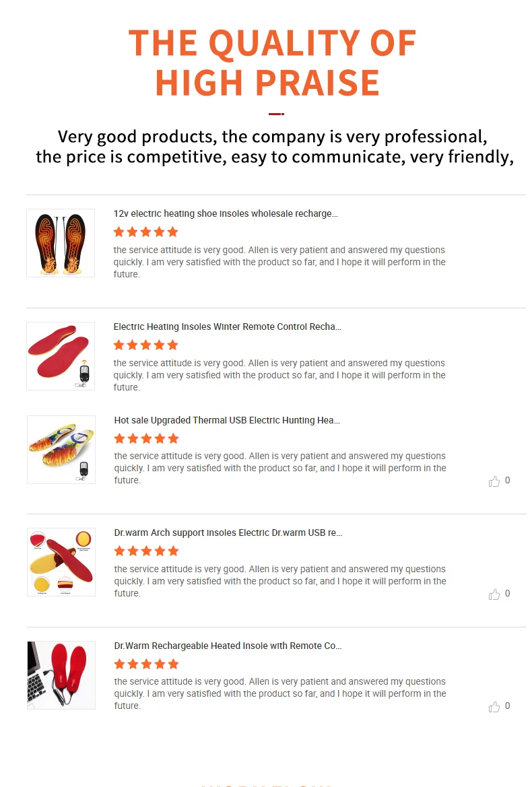532x787 pixels.
Task: Click star rating under Electric Heating Insoles Winter
Action: [x=145, y=345]
